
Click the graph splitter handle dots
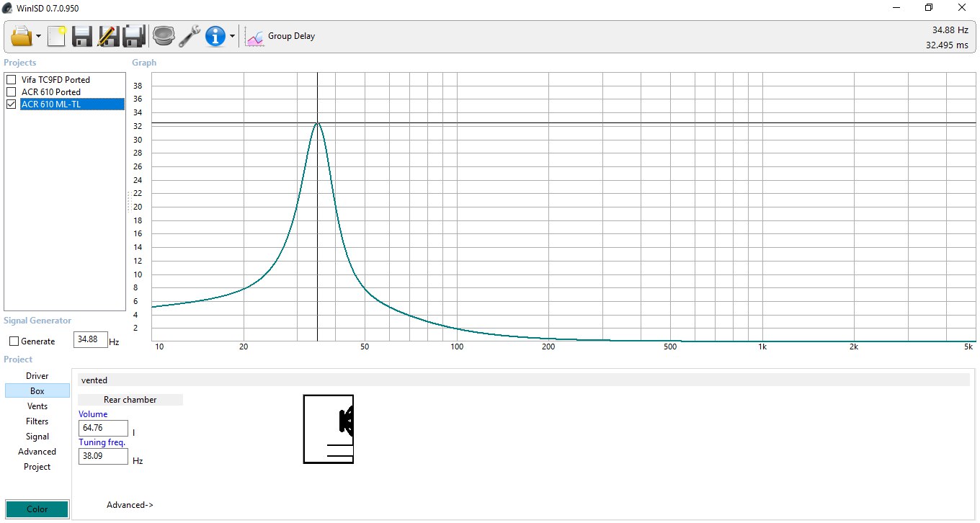129,201
